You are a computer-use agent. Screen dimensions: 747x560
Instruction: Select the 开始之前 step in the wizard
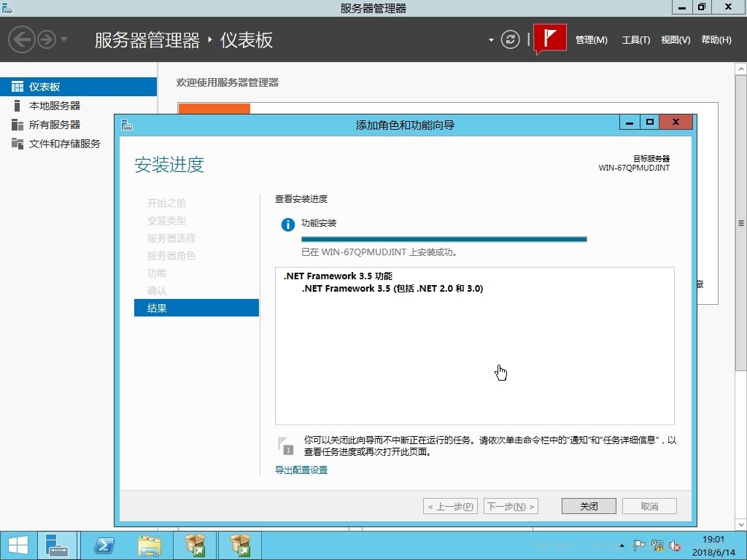coord(166,203)
